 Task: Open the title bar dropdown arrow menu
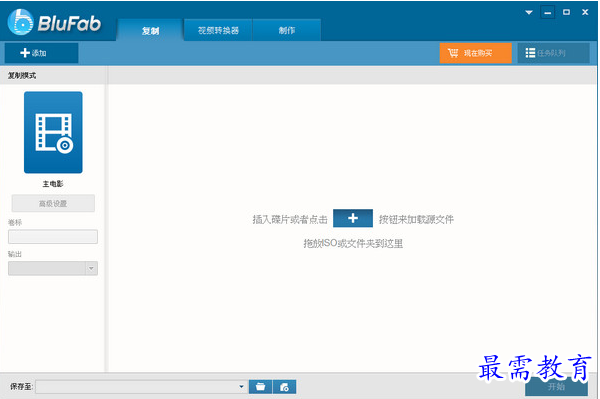(x=529, y=12)
